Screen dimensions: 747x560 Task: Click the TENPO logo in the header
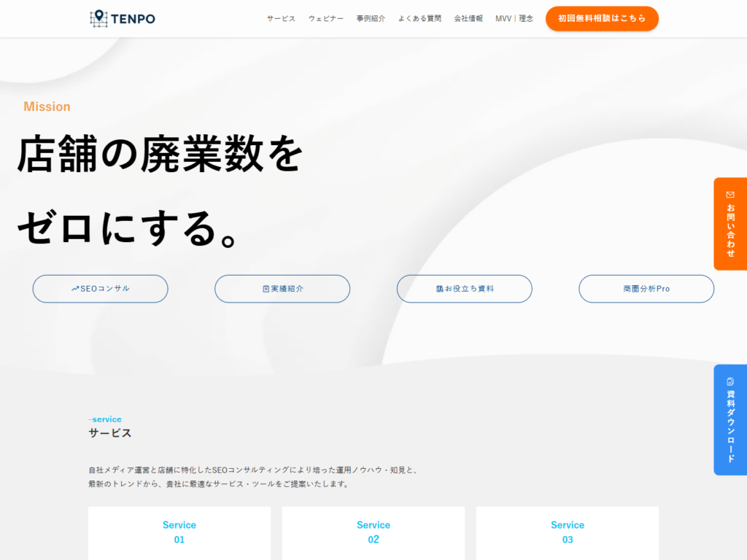[x=122, y=18]
